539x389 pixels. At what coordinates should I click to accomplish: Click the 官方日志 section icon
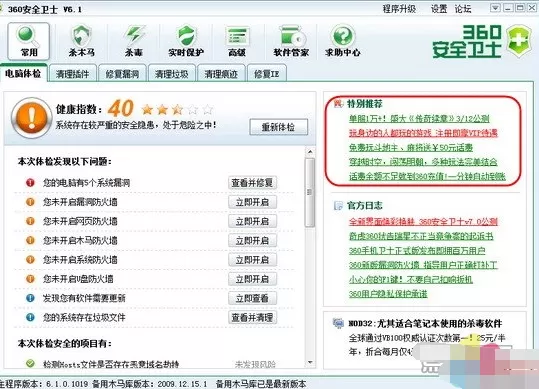click(338, 205)
